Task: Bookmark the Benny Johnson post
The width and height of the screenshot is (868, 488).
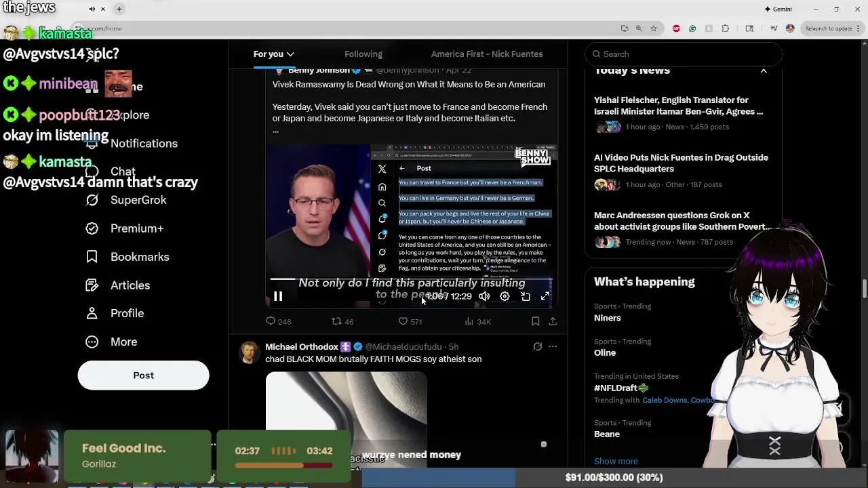Action: (535, 322)
